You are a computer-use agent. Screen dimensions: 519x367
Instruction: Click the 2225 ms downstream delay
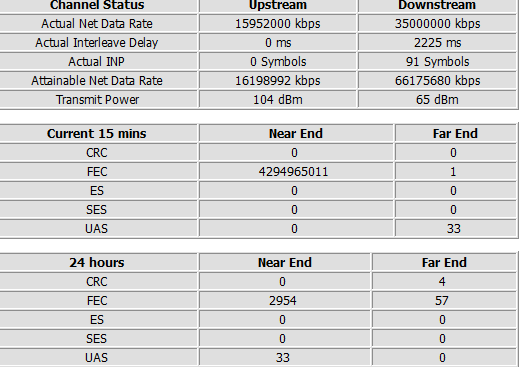pyautogui.click(x=437, y=43)
